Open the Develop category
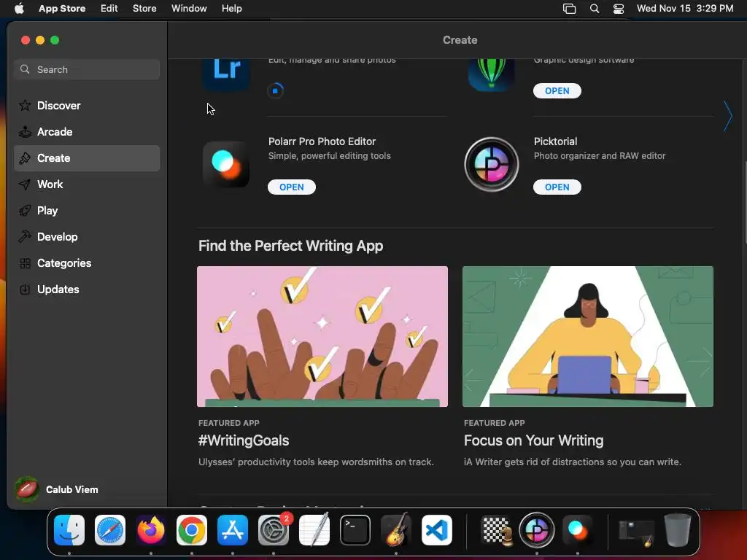Image resolution: width=747 pixels, height=560 pixels. coord(87,237)
